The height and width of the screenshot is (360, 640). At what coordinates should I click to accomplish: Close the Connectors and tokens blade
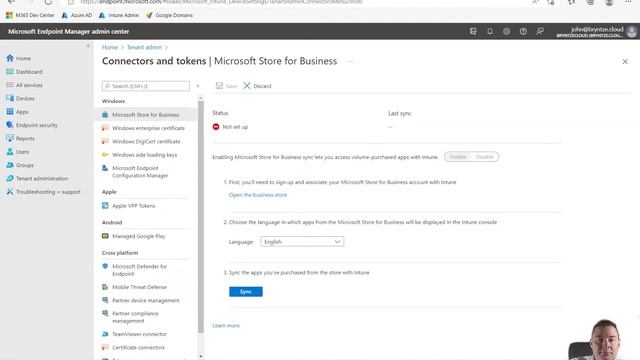pyautogui.click(x=625, y=62)
